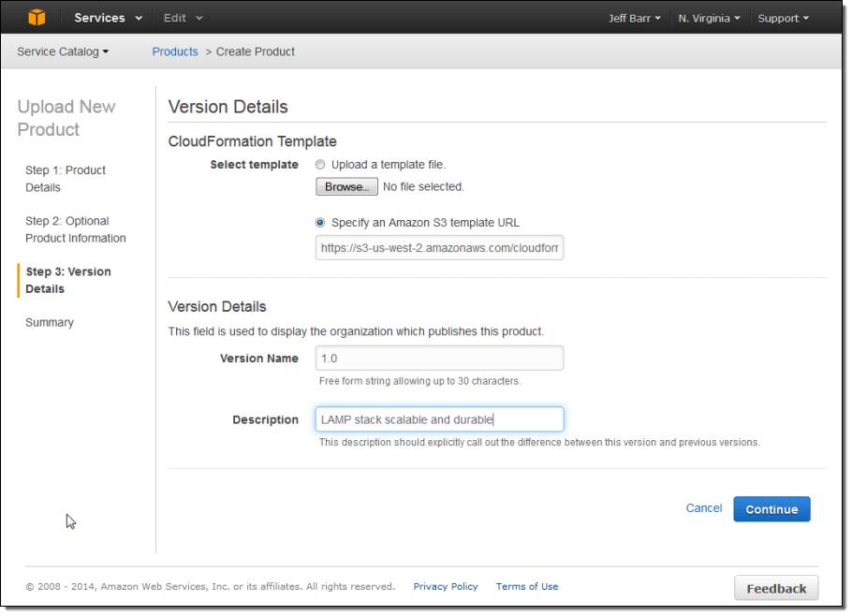The width and height of the screenshot is (852, 616).
Task: Click the Browse... file button
Action: tap(346, 186)
